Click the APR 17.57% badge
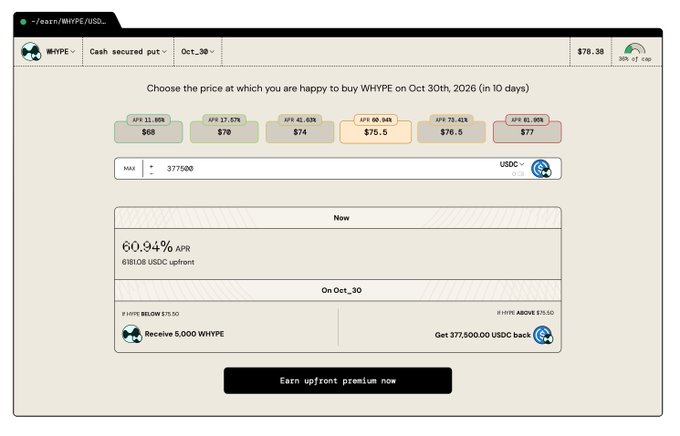Screen dimensions: 680x436 (224, 120)
